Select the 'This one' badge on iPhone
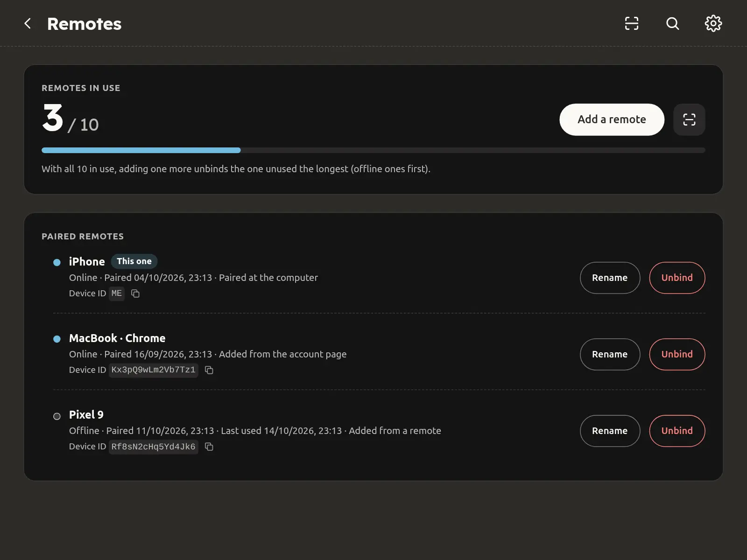The width and height of the screenshot is (747, 560). click(x=134, y=261)
